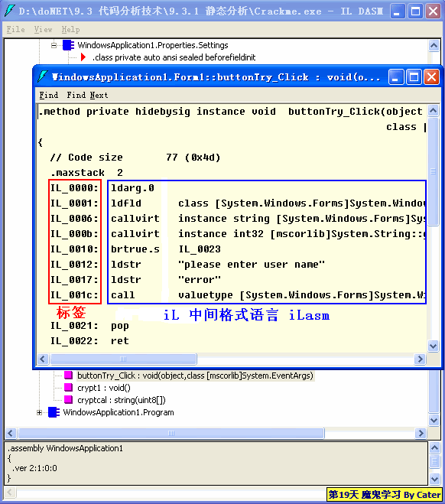Screen dimensions: 445x504
Task: Click Find in the disassembly window
Action: (48, 95)
